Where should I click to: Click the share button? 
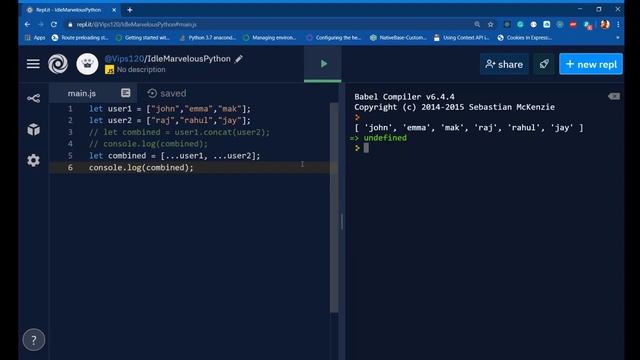pos(504,64)
